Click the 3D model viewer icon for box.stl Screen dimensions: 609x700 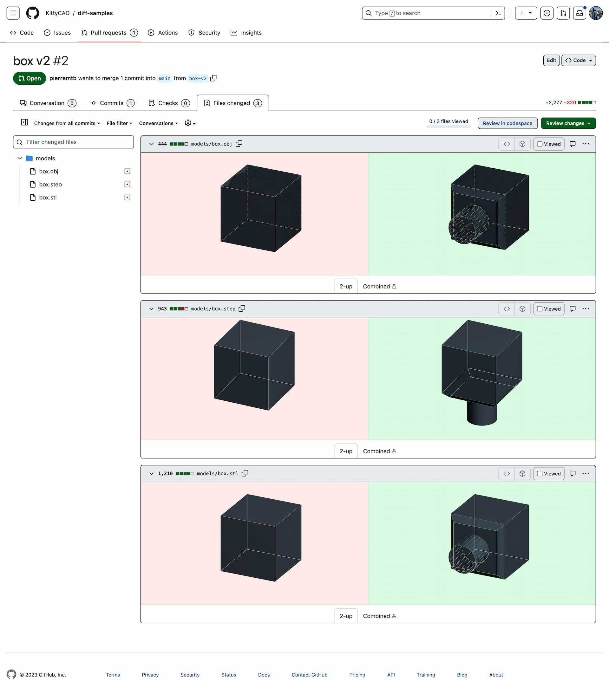coord(521,473)
